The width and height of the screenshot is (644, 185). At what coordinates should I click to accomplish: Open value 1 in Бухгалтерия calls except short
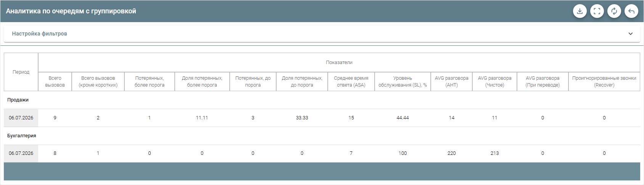click(x=98, y=153)
